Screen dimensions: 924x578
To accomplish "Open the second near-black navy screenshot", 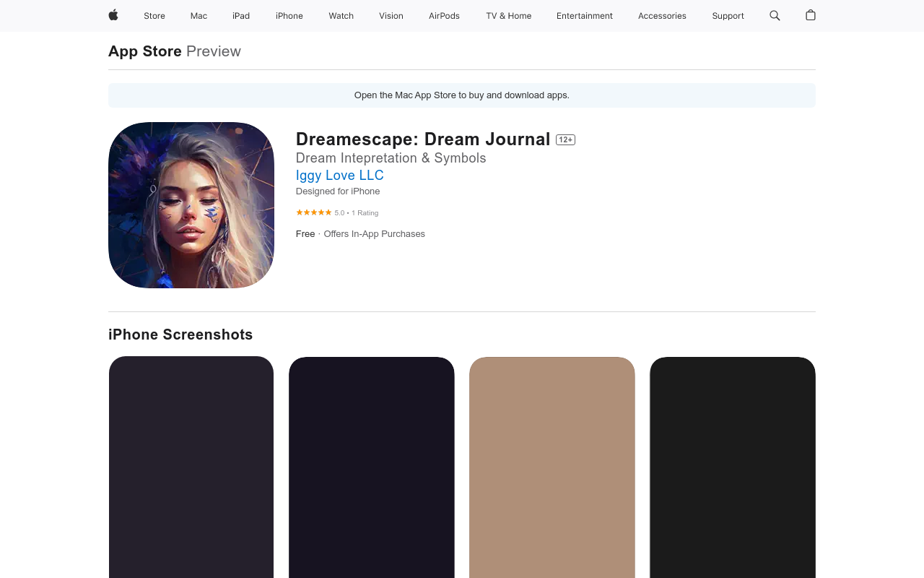I will [372, 467].
